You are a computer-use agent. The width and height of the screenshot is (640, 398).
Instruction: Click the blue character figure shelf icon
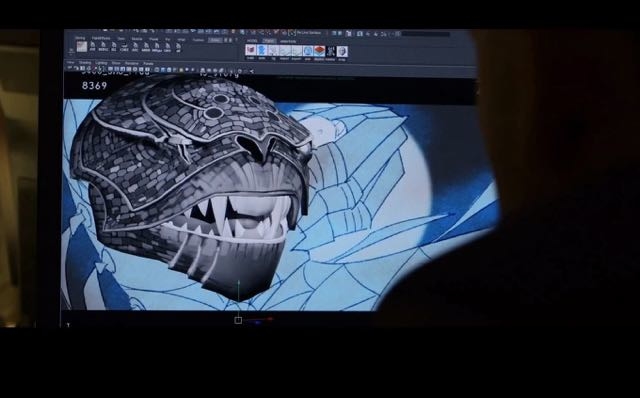pyautogui.click(x=262, y=50)
